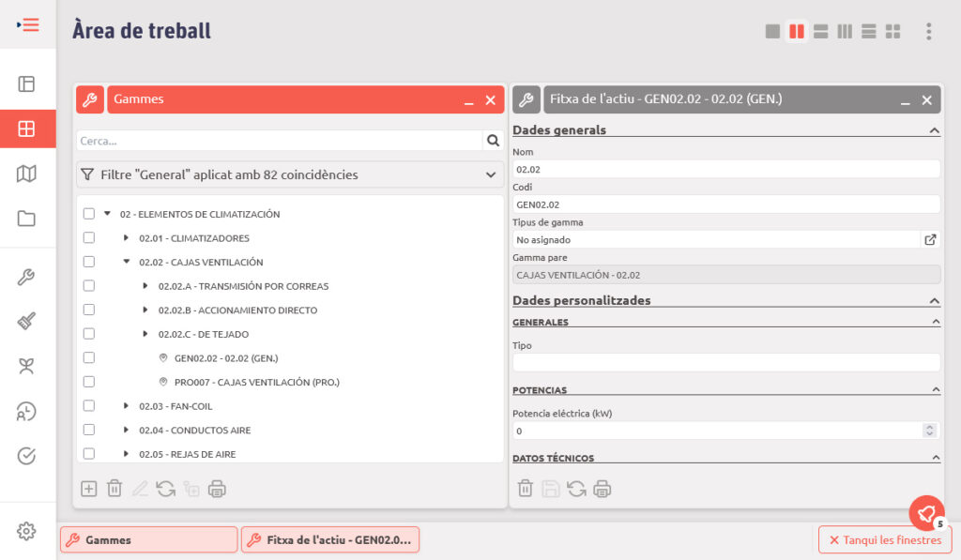
Task: Click Tanqui les finestres button
Action: coord(885,540)
